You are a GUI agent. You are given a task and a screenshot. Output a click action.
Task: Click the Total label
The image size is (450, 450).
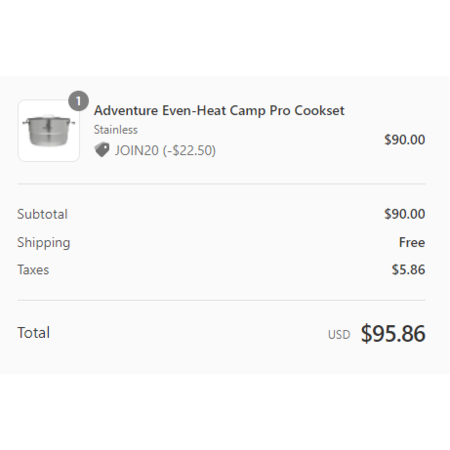point(34,333)
